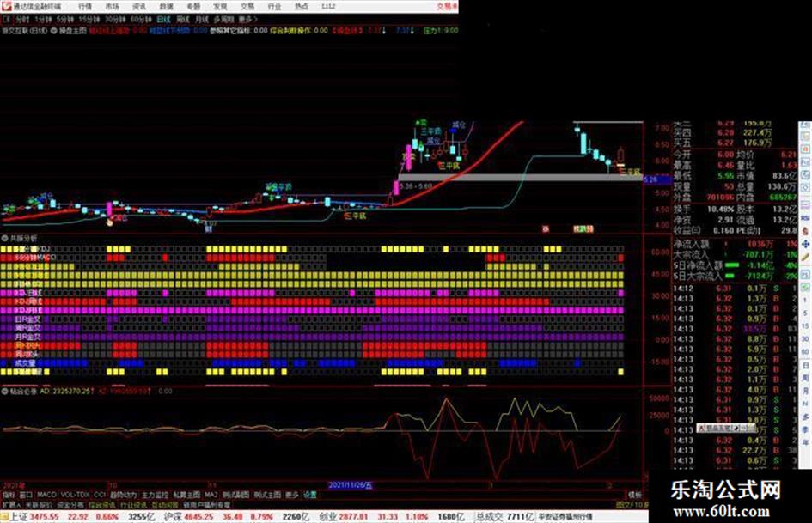Open the 多周期 view tab
812x523 pixels.
[223, 20]
